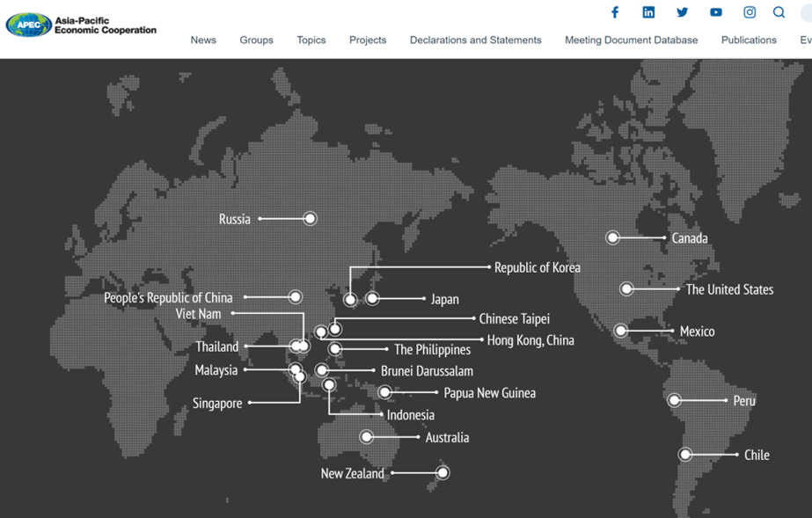Open the APEC LinkedIn icon
The height and width of the screenshot is (518, 812).
pyautogui.click(x=648, y=12)
